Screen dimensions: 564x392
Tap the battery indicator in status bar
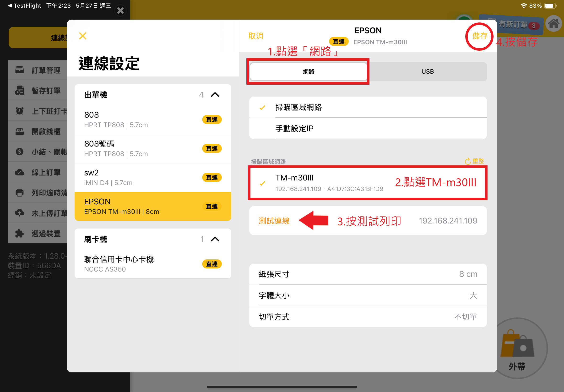(550, 6)
